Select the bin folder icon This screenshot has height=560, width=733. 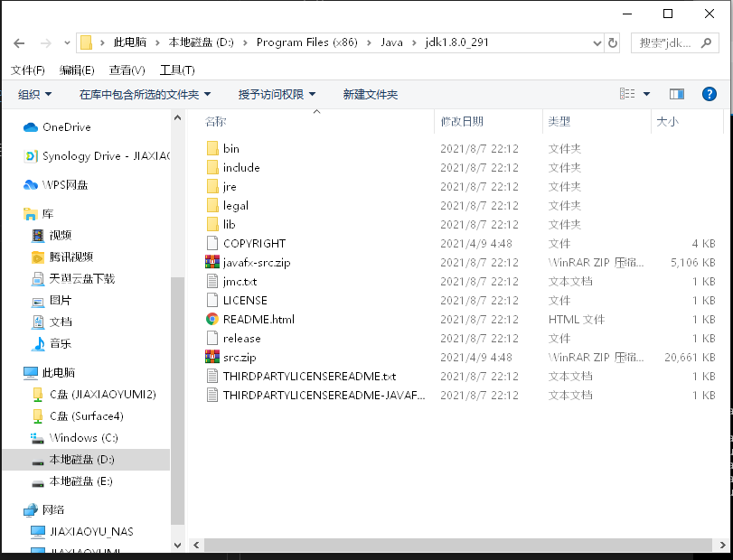(212, 148)
